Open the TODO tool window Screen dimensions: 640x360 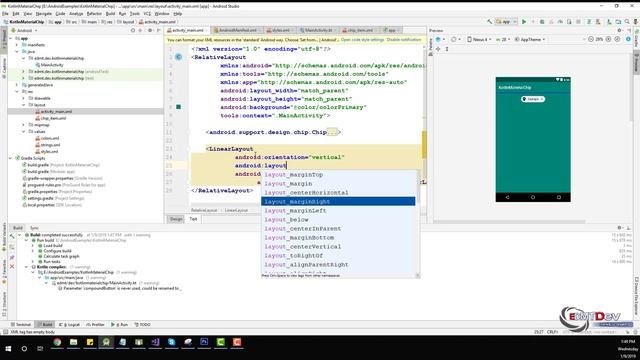(x=142, y=324)
